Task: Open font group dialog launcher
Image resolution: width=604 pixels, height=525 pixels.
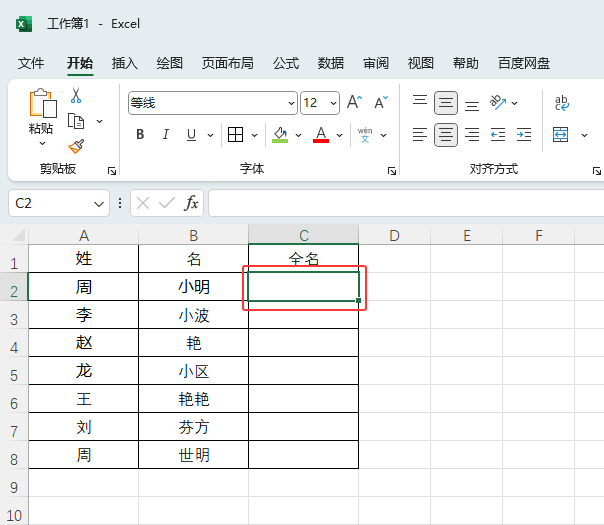Action: tap(392, 171)
